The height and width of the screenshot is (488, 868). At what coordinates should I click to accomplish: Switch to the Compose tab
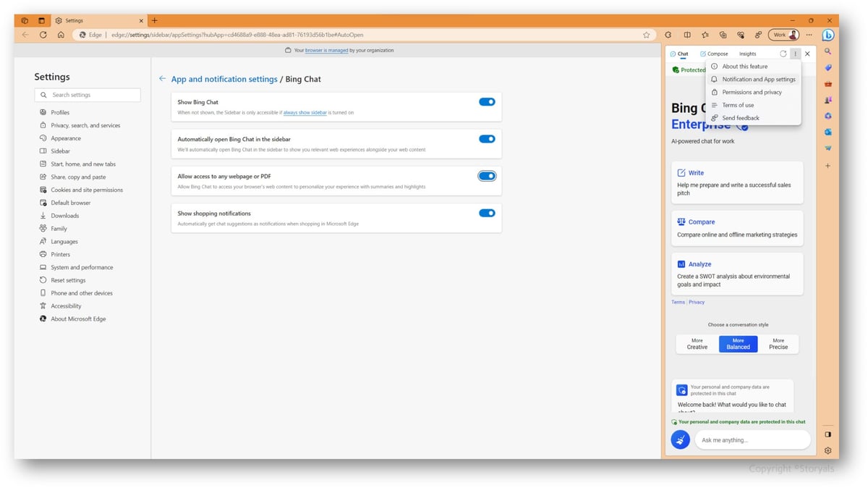click(714, 54)
